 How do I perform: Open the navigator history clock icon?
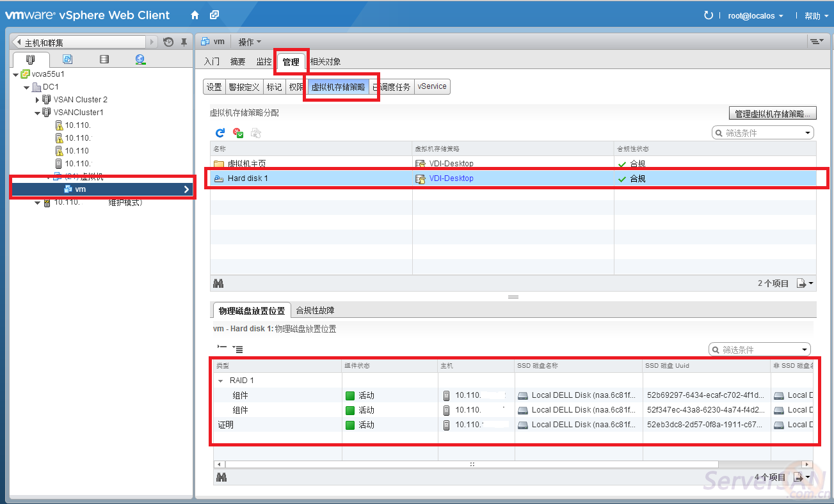point(168,42)
